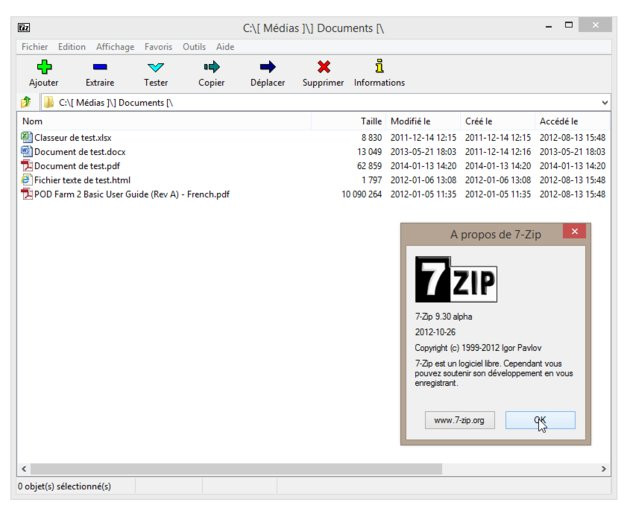Click created date 2012-01-06 13:08
The image size is (630, 514).
click(x=498, y=180)
